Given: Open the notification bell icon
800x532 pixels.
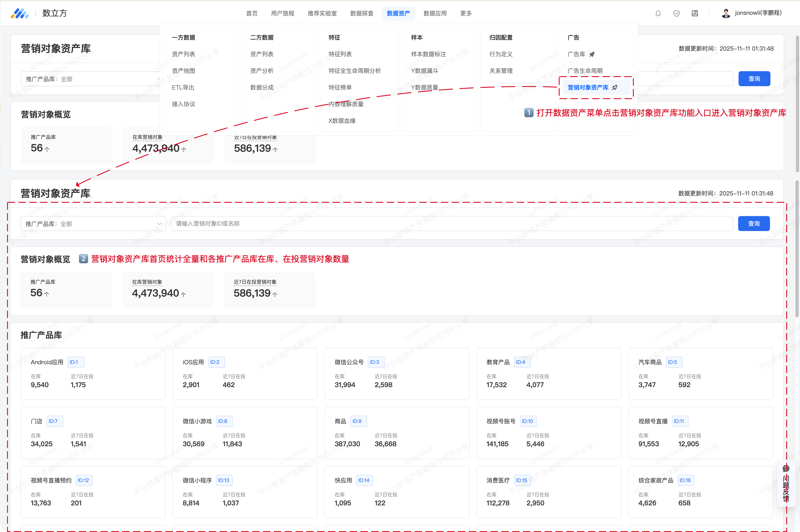Looking at the screenshot, I should tap(658, 13).
